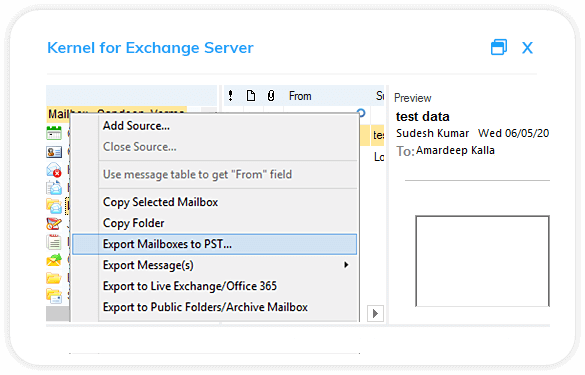
Task: Choose Close Source... menu entry
Action: [x=215, y=147]
